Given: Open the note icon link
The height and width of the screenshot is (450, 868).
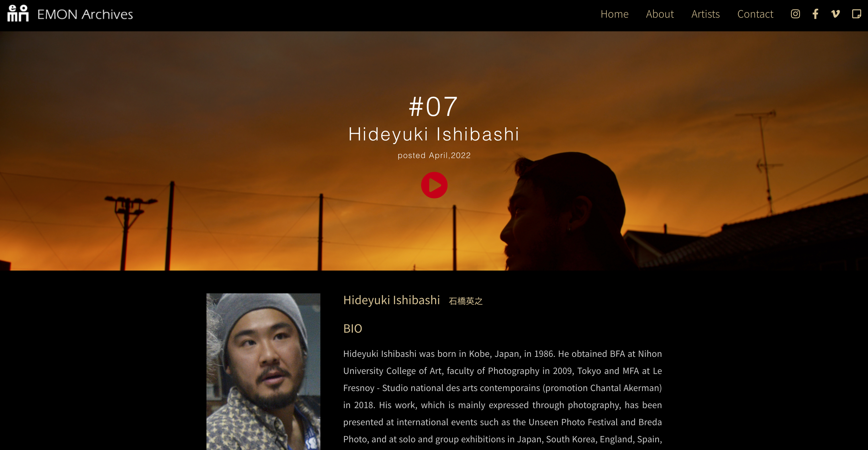Looking at the screenshot, I should [x=856, y=14].
